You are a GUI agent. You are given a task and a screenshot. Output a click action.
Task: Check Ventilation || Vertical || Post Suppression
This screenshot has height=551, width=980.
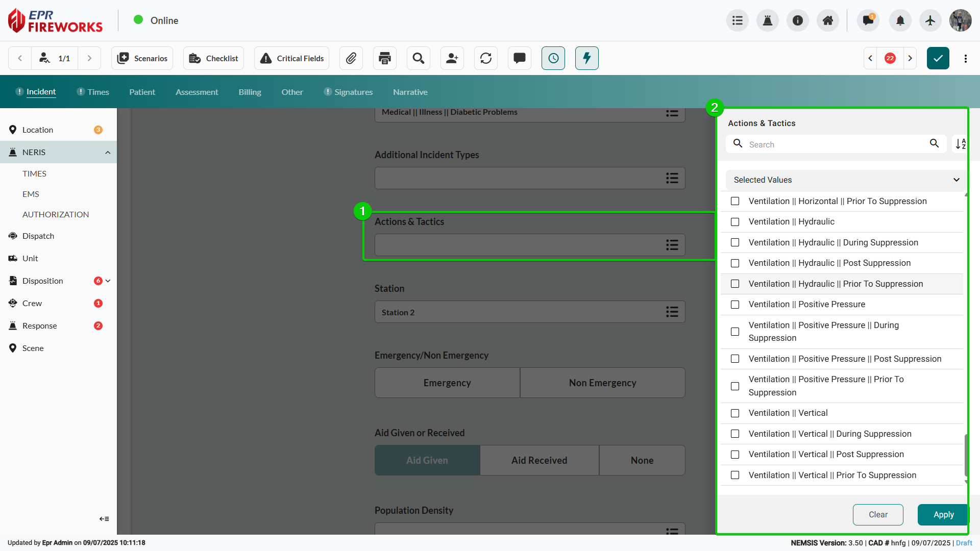pyautogui.click(x=735, y=455)
